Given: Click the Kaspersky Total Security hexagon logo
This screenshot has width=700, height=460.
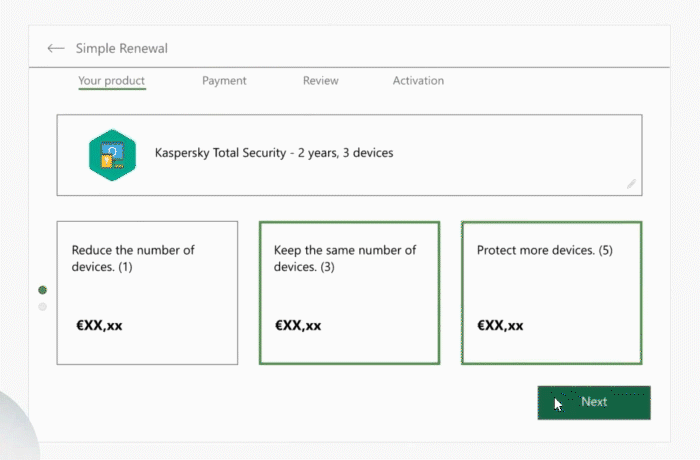Looking at the screenshot, I should (112, 155).
